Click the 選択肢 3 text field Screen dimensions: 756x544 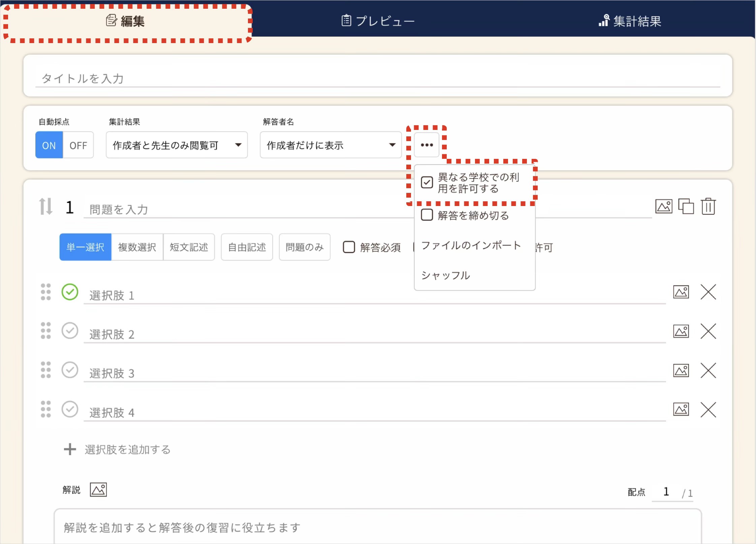coord(375,373)
